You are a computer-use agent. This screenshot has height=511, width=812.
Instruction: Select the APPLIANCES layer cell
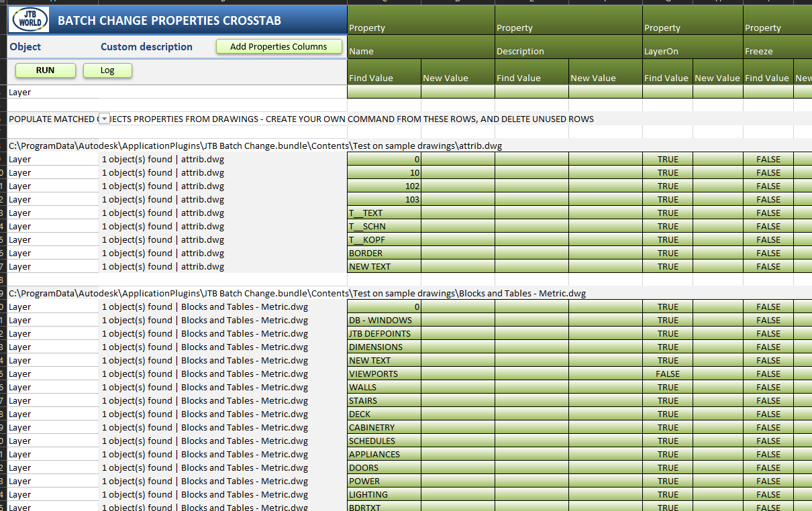point(384,454)
